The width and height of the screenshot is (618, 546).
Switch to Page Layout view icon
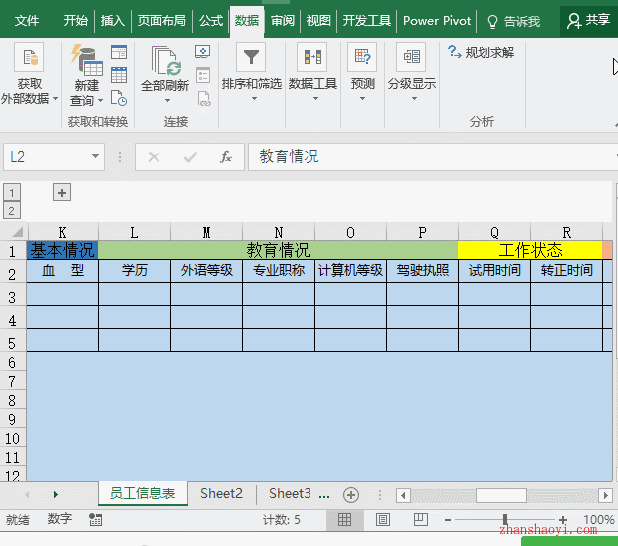pyautogui.click(x=382, y=520)
